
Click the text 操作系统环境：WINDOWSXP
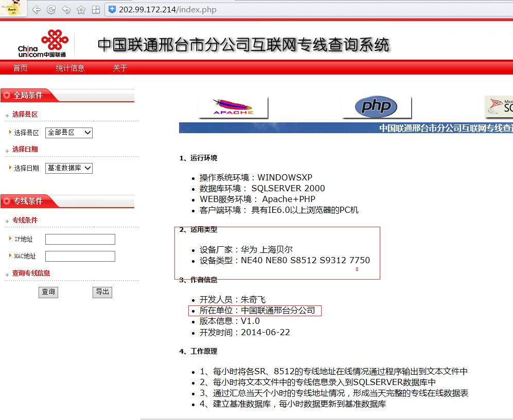click(256, 177)
